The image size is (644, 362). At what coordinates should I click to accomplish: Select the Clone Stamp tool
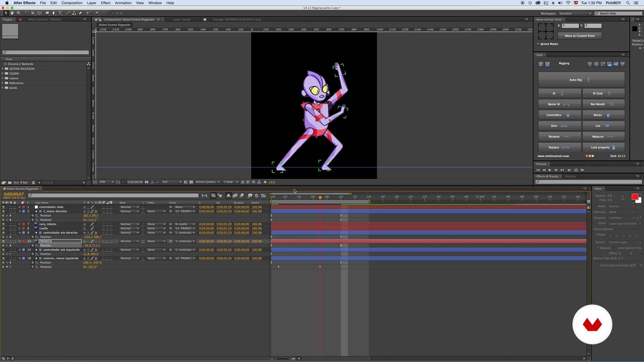click(x=74, y=13)
